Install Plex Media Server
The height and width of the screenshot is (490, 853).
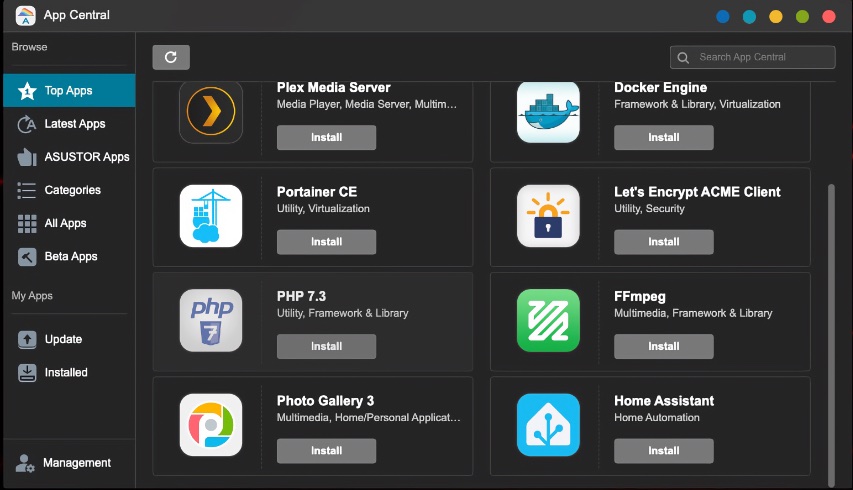tap(326, 138)
